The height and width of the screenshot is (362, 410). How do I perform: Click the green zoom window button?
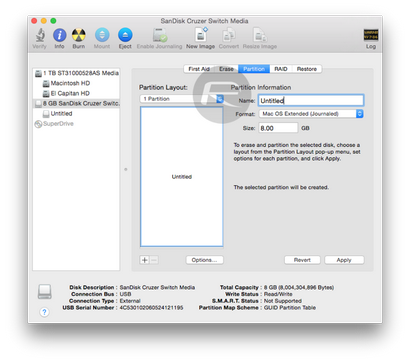53,21
